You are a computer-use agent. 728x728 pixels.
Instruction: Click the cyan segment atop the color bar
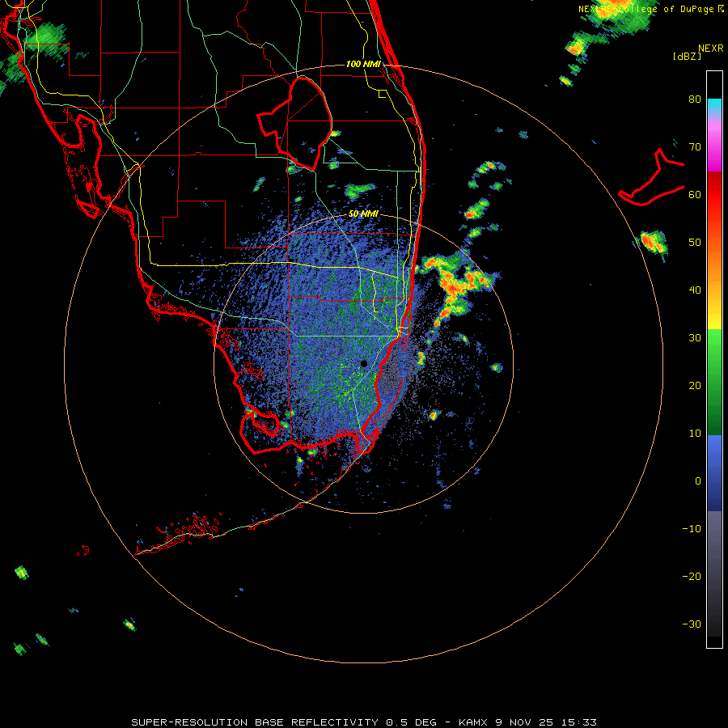(714, 106)
